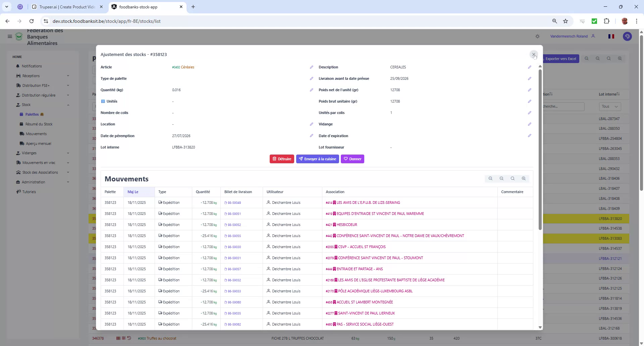This screenshot has height=346, width=644.
Task: Open search in the Mouvements toolbar
Action: [x=512, y=178]
